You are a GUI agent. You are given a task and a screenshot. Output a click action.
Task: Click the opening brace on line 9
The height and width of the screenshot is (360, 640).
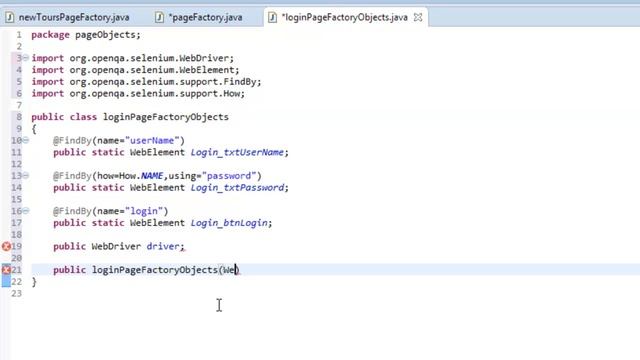point(34,129)
